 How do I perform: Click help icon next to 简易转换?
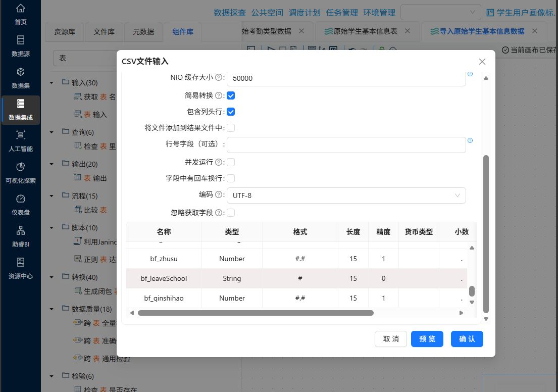[x=219, y=95]
